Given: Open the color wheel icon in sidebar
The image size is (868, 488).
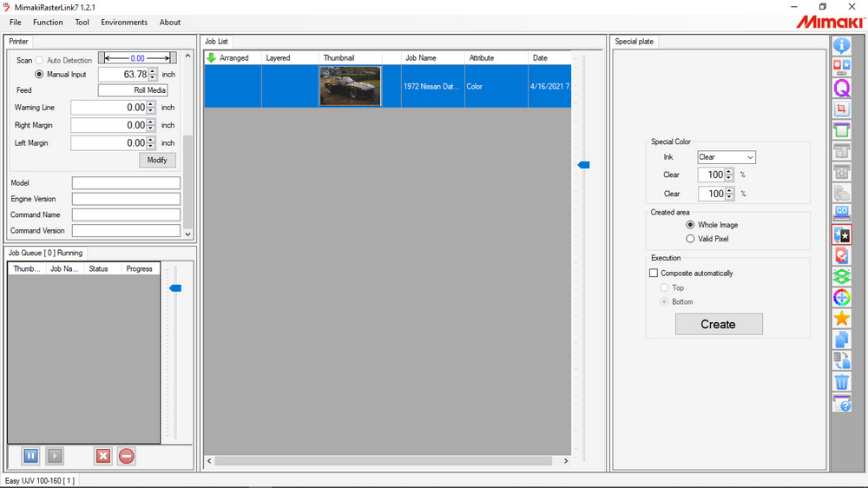Looking at the screenshot, I should 841,298.
